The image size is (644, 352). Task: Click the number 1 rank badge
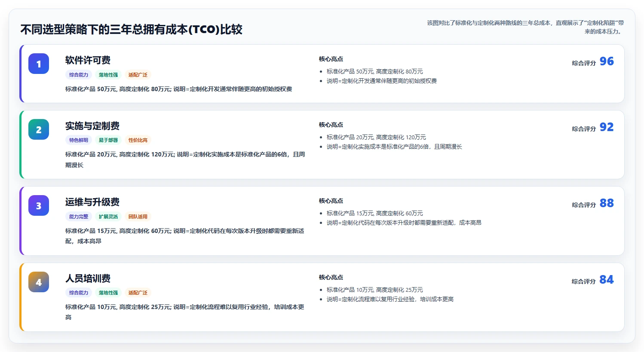click(x=39, y=64)
